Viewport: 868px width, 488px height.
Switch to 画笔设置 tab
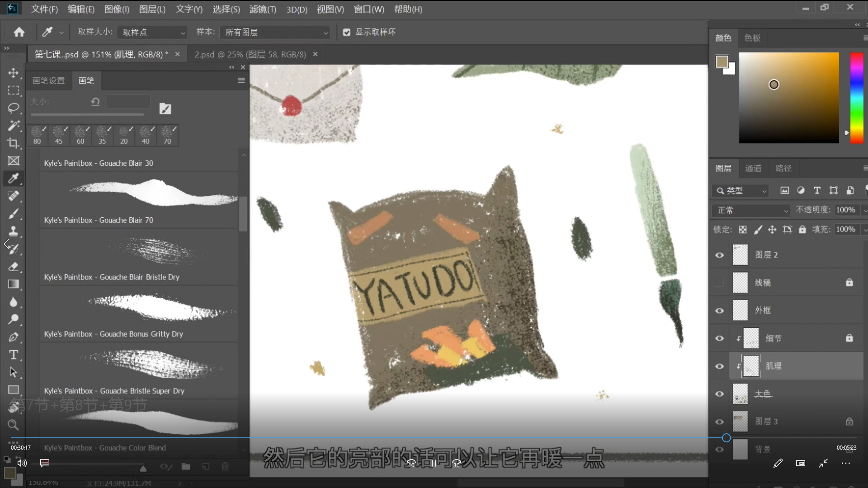pyautogui.click(x=49, y=80)
